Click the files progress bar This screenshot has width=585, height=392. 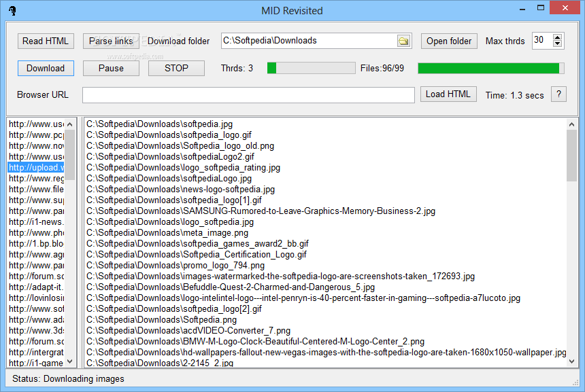(x=491, y=68)
